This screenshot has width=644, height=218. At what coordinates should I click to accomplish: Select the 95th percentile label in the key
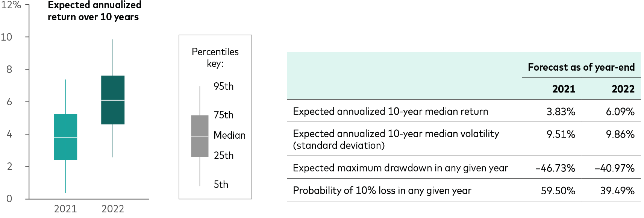pos(223,86)
